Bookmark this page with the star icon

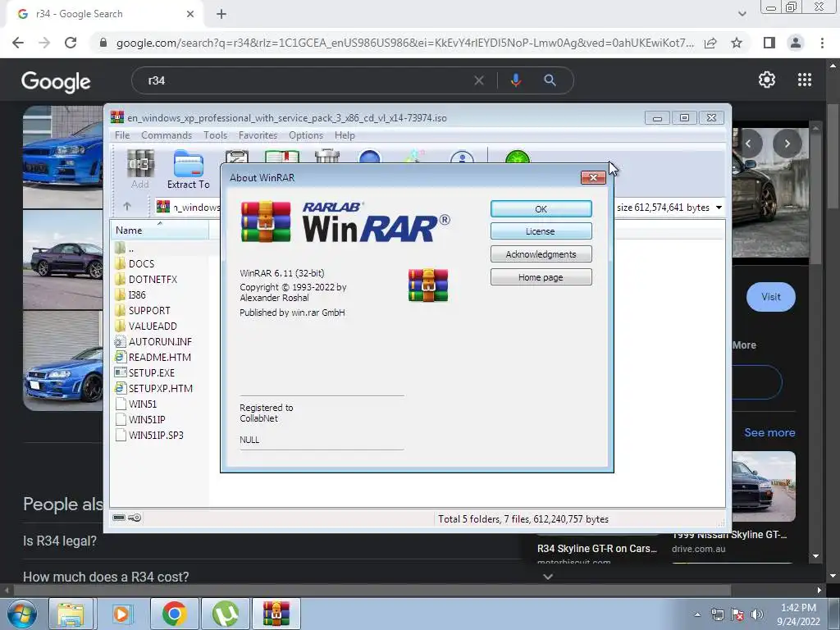(x=737, y=43)
